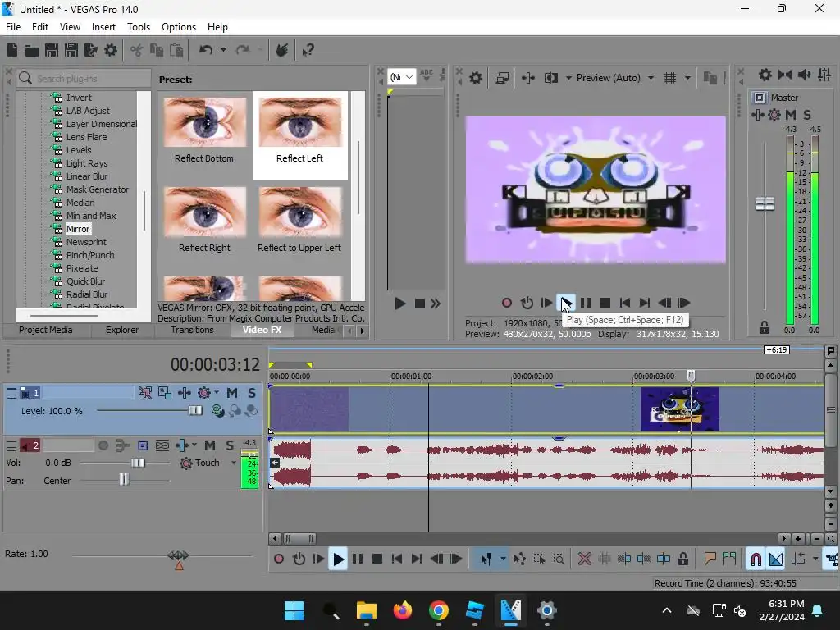Click the timeline transport Play button

[338, 559]
